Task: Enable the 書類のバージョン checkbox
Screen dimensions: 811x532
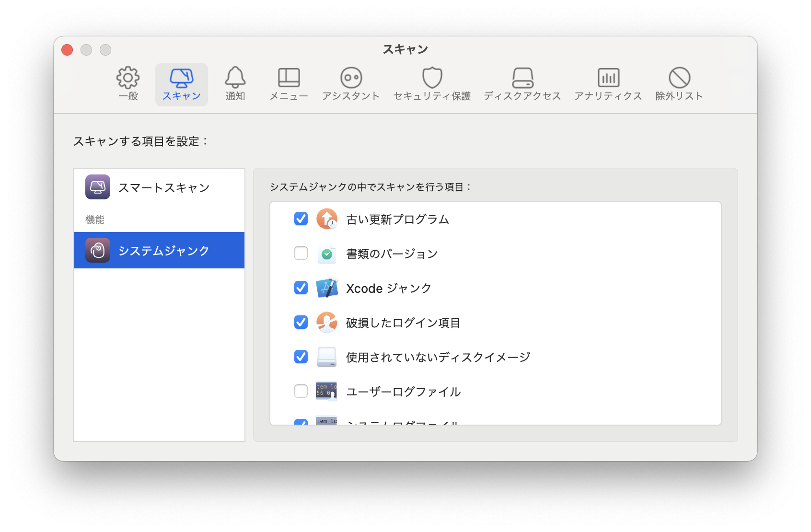Action: 301,253
